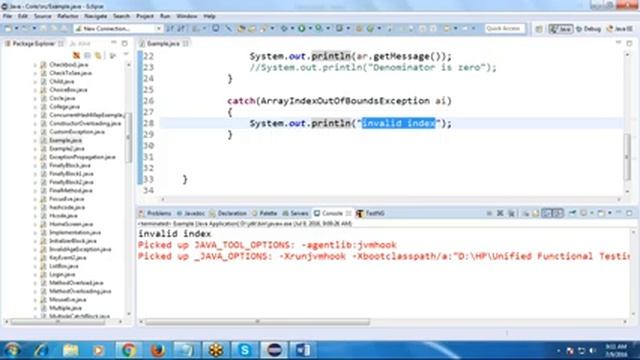Image resolution: width=640 pixels, height=360 pixels.
Task: Open the Package Explorer view menu triangle
Action: pos(126,55)
